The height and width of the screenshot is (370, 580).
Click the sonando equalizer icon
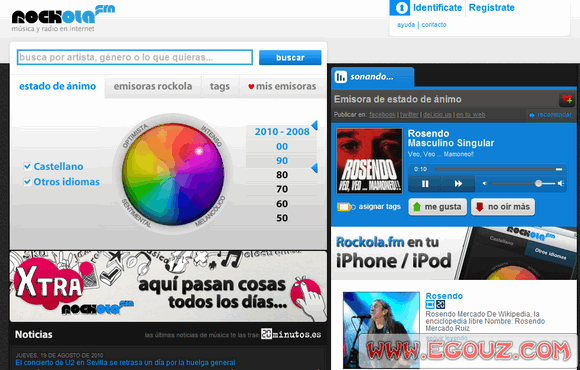coord(340,77)
